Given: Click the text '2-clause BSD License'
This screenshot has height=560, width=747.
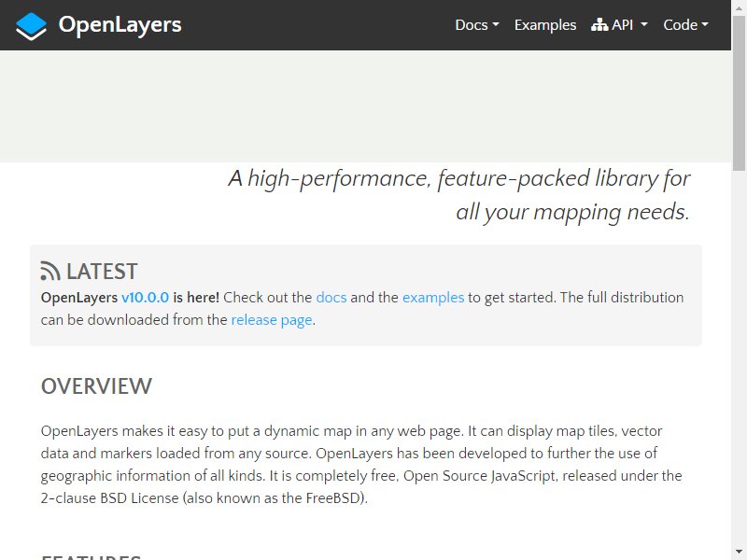Looking at the screenshot, I should tap(109, 498).
